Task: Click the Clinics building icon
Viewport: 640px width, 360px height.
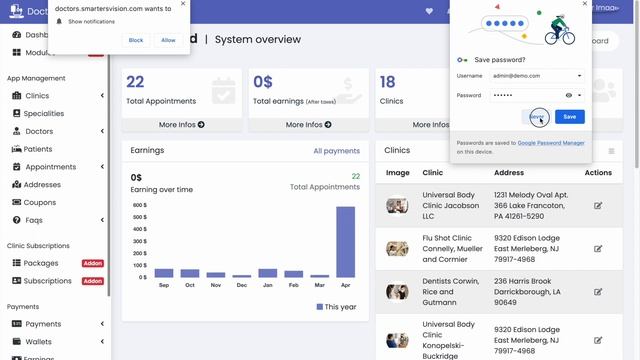Action: click(x=16, y=96)
